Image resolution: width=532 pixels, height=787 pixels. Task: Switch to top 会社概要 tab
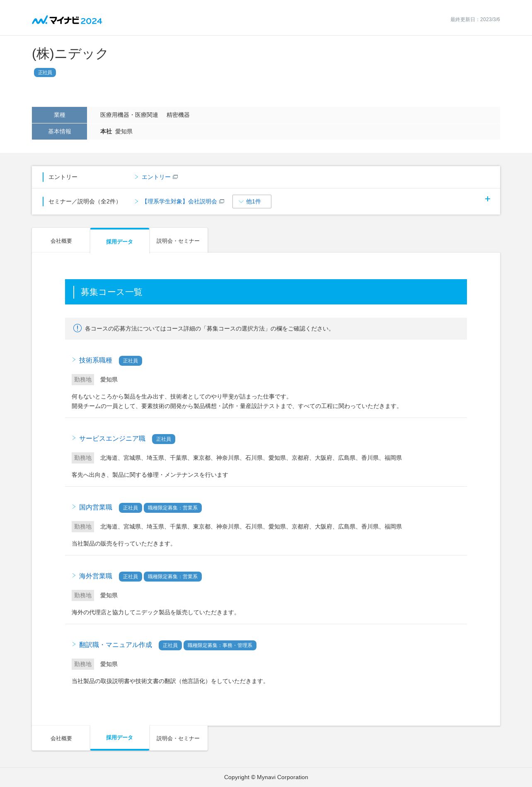(x=61, y=241)
